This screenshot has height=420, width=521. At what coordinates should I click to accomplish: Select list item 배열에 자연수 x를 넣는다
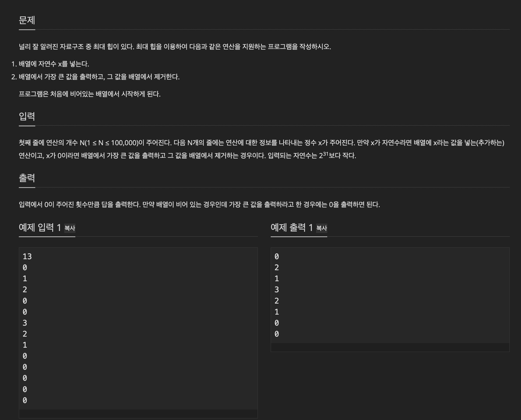point(54,64)
